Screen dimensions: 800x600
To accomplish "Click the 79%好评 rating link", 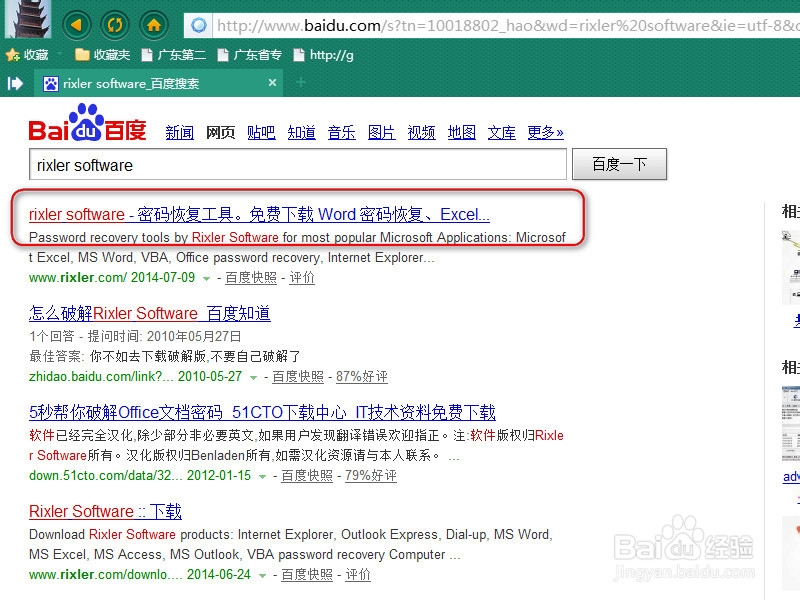I will click(x=370, y=476).
